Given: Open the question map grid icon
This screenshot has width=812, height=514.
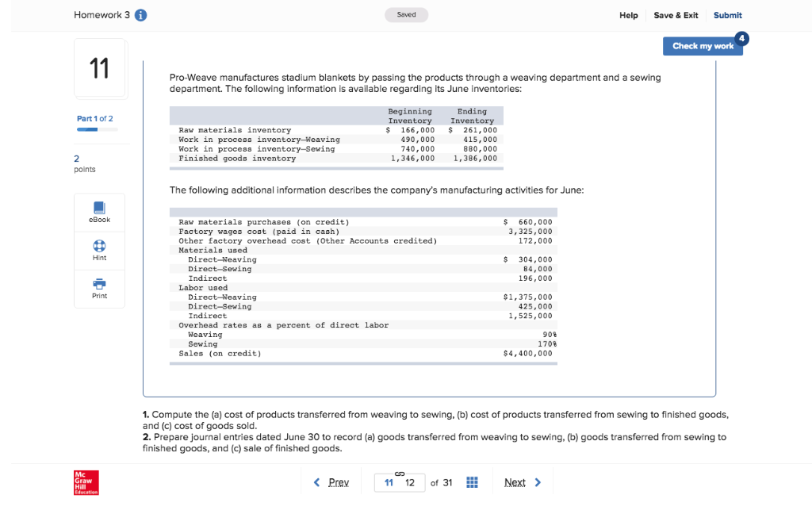Looking at the screenshot, I should tap(472, 481).
